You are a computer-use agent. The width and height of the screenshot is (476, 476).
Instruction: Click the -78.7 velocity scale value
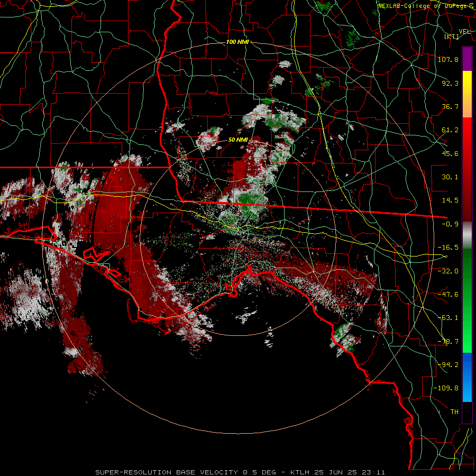click(448, 342)
